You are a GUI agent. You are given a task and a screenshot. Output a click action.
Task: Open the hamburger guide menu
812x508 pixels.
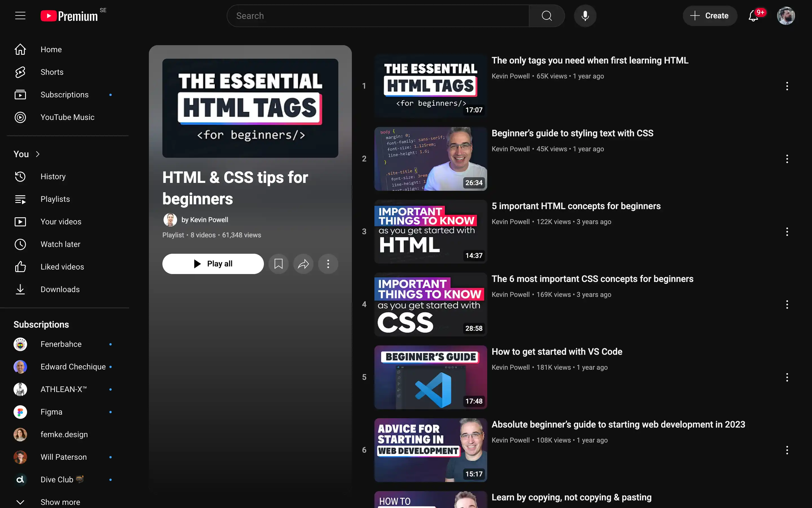pyautogui.click(x=20, y=16)
